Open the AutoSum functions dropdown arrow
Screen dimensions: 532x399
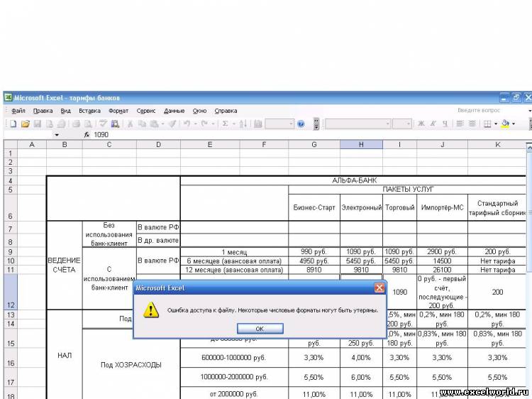click(234, 124)
